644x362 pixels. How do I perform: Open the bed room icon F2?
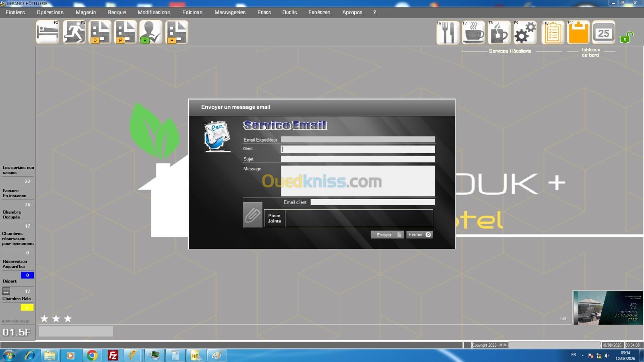pyautogui.click(x=47, y=32)
